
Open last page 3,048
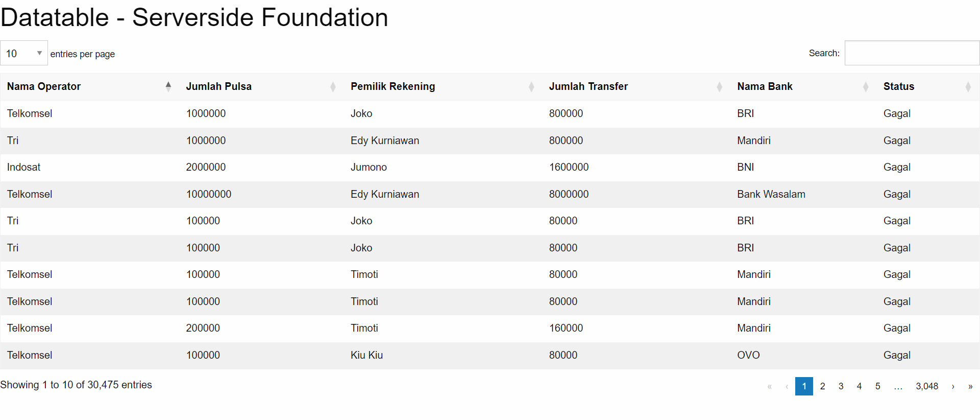click(927, 386)
